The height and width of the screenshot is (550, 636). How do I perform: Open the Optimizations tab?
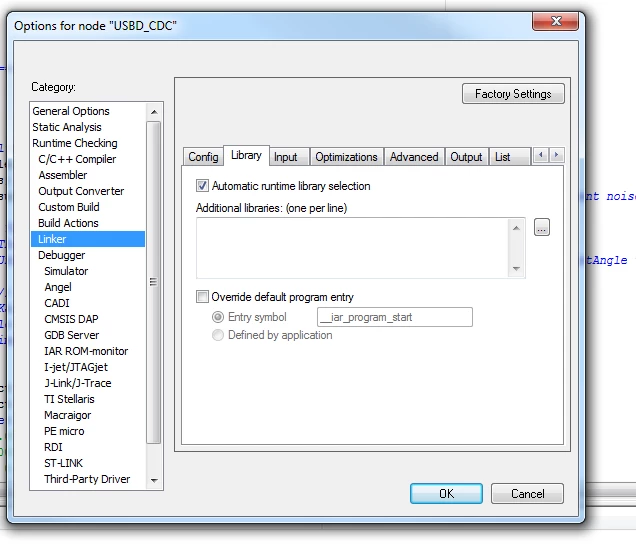click(x=346, y=157)
